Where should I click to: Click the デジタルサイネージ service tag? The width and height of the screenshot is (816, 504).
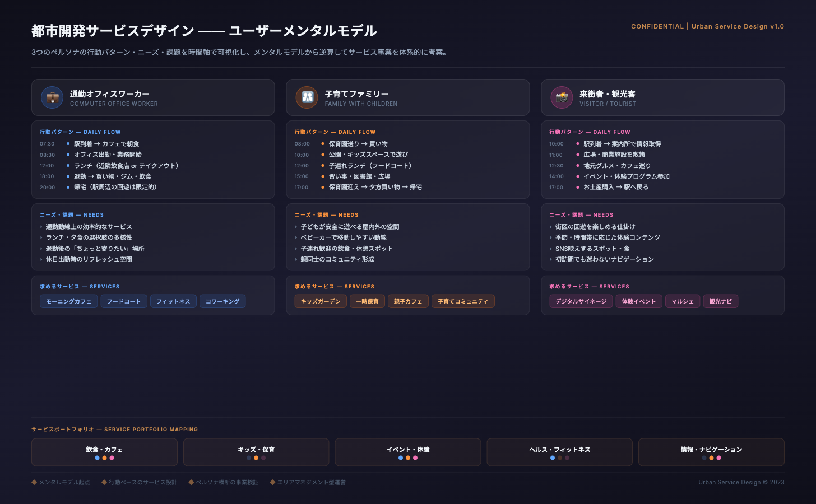point(581,301)
